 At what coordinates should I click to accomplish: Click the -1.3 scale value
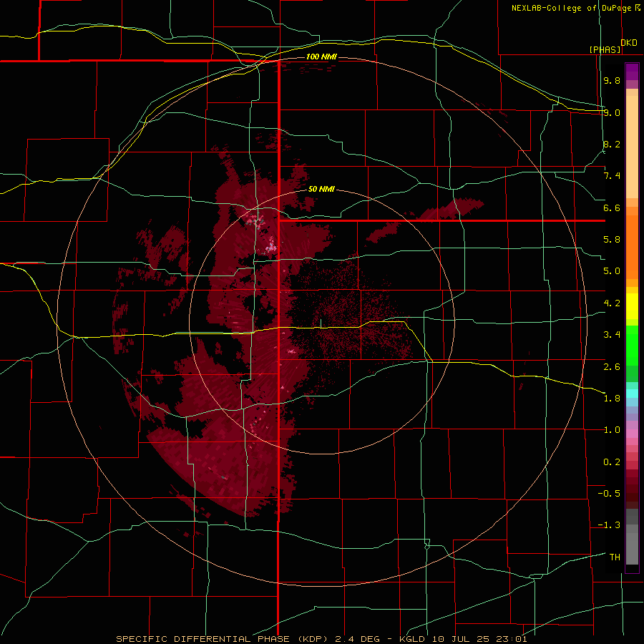(x=609, y=525)
